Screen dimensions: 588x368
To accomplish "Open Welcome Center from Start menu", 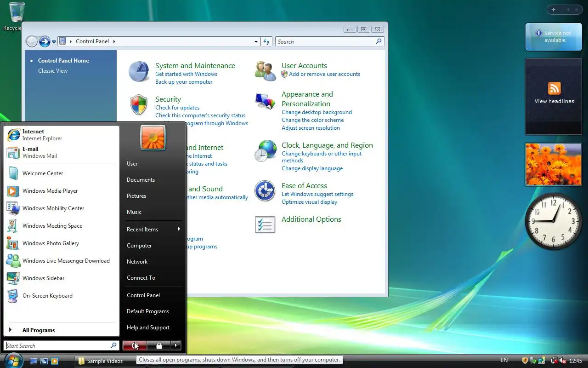I will coord(62,173).
